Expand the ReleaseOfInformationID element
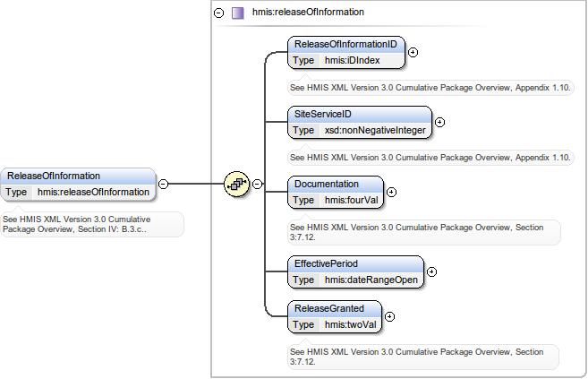 pyautogui.click(x=413, y=52)
